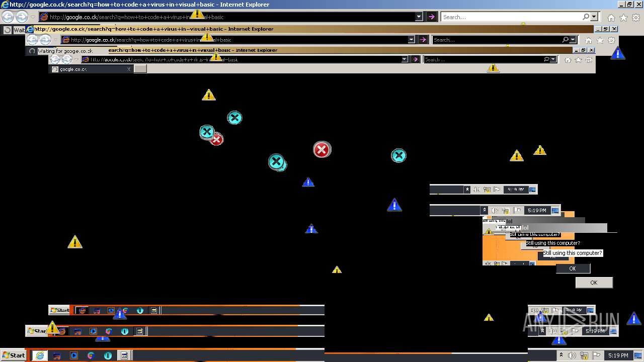Screen dimensions: 644x362
Task: Expand search dropdown in second Internet Explorer window
Action: point(573,40)
